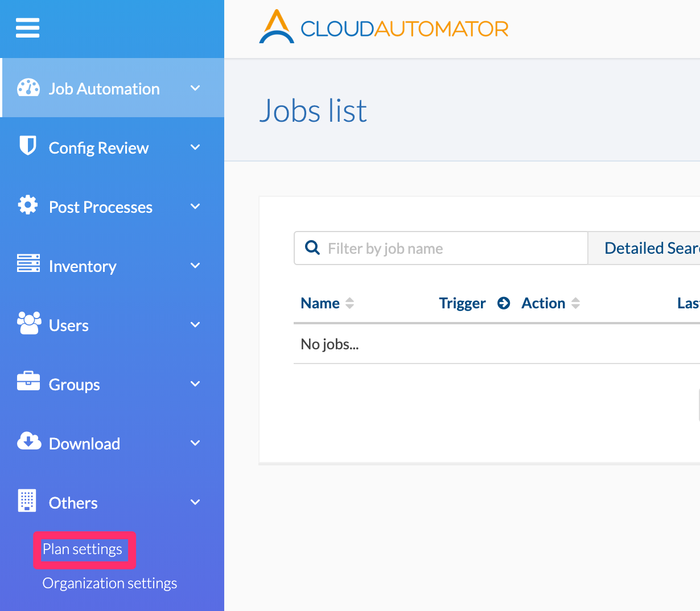The width and height of the screenshot is (700, 611).
Task: Click the Jobs list page heading
Action: (313, 110)
